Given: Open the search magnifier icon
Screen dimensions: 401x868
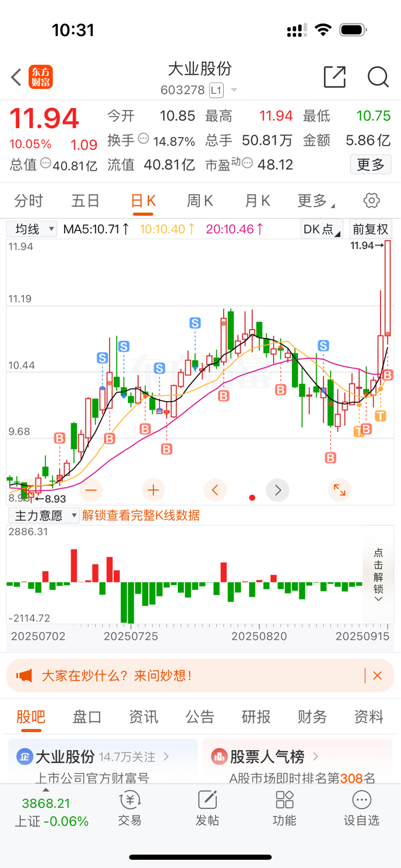Looking at the screenshot, I should click(x=378, y=77).
